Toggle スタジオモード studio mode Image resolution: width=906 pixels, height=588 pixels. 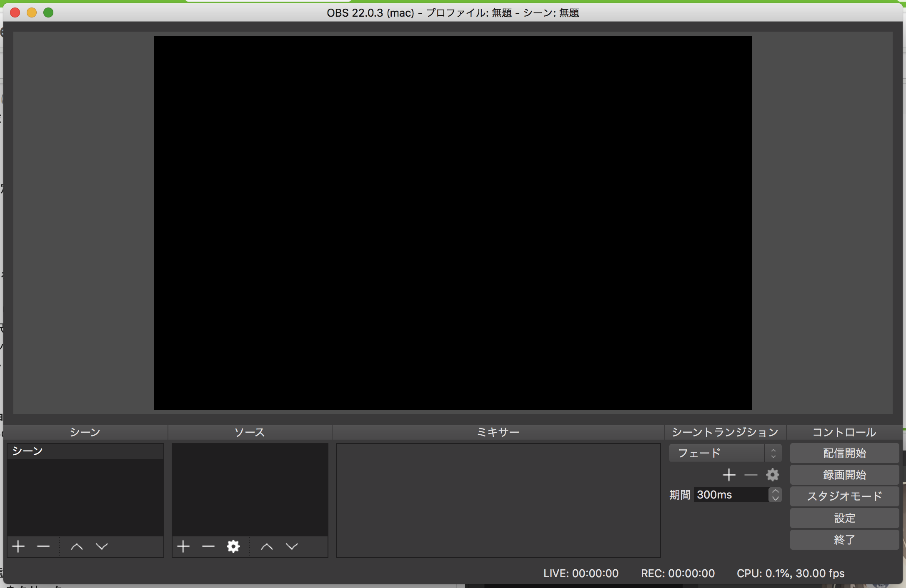[844, 496]
